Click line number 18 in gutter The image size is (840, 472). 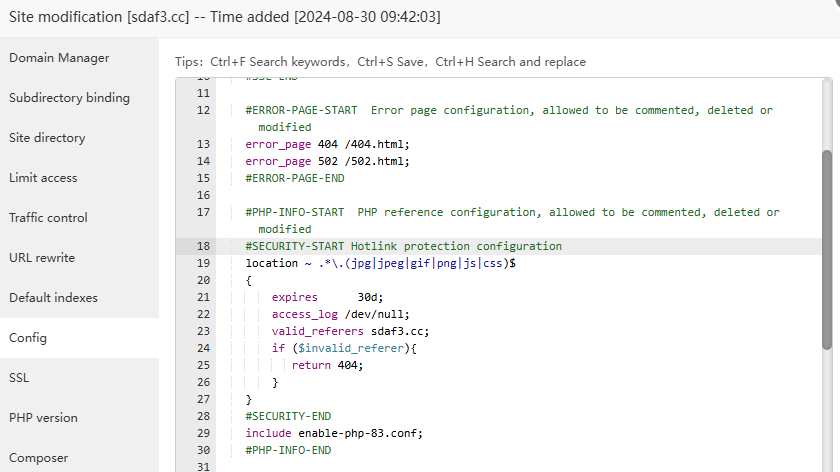203,246
